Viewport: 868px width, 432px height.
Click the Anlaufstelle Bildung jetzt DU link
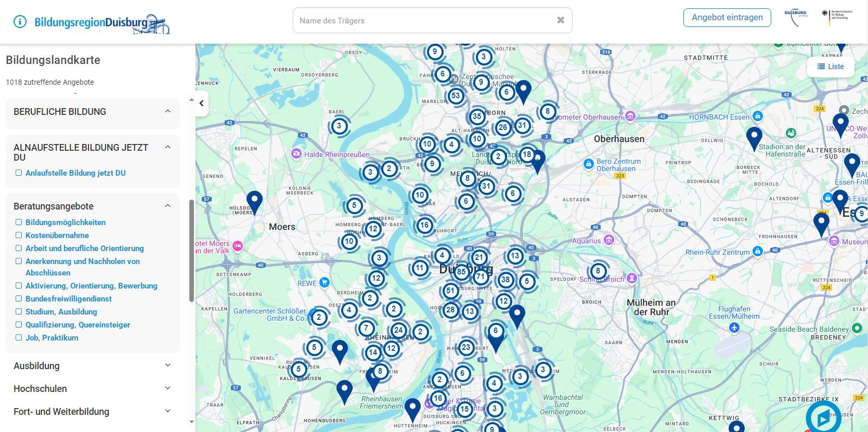tap(75, 173)
